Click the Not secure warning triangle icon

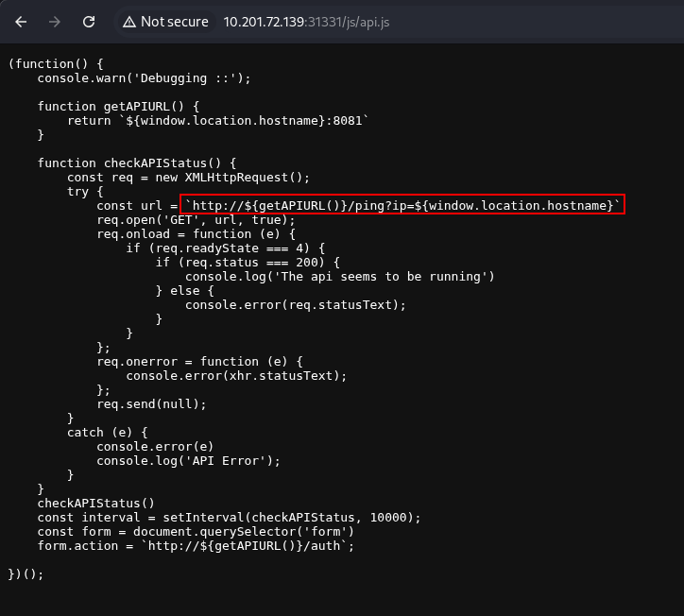click(x=128, y=21)
